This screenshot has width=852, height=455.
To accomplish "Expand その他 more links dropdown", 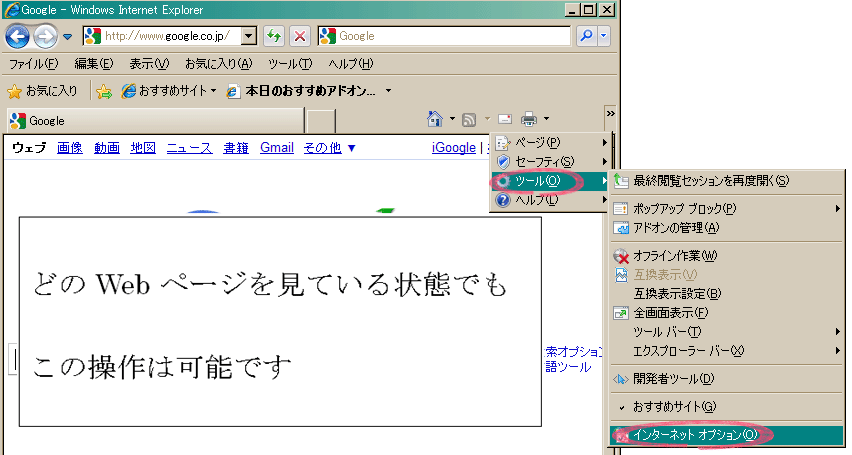I will point(329,148).
